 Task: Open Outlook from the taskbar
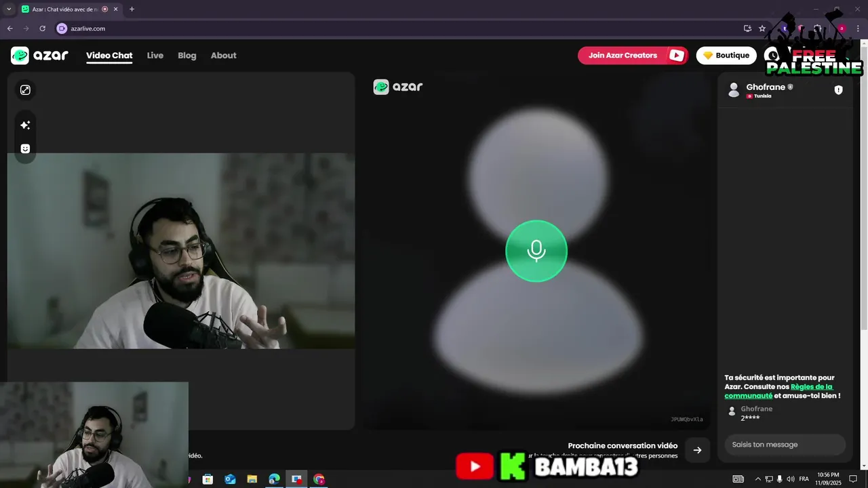[230, 479]
